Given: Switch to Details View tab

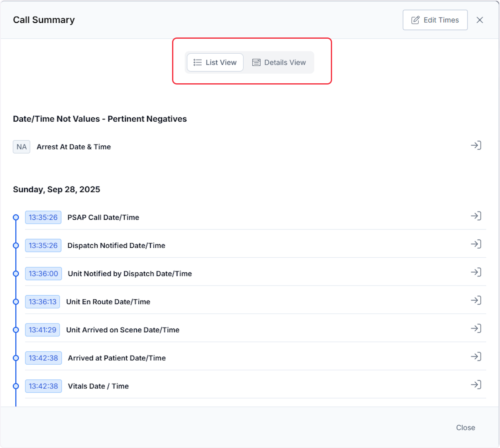Looking at the screenshot, I should [x=279, y=62].
